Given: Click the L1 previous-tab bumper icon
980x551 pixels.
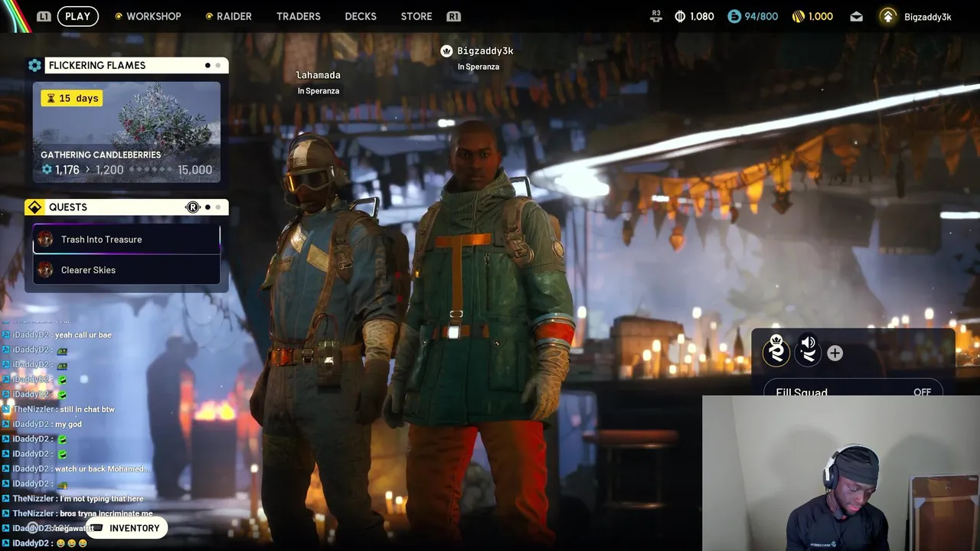Looking at the screenshot, I should point(44,16).
